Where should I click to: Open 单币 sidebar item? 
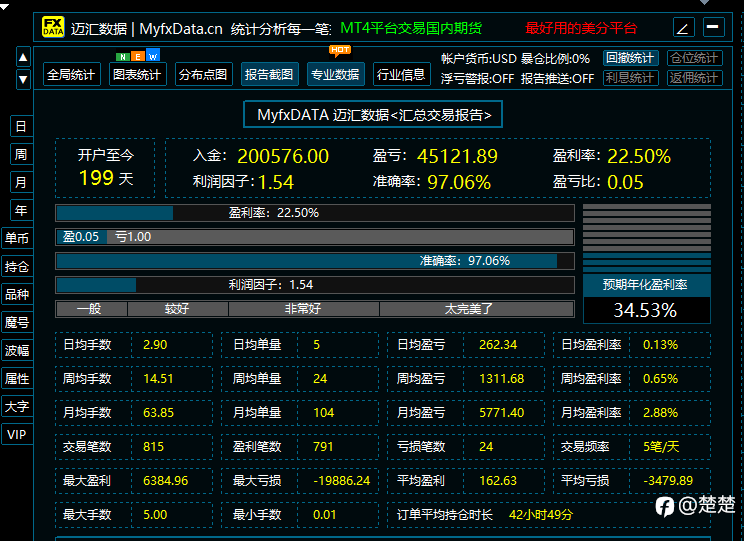pos(17,238)
